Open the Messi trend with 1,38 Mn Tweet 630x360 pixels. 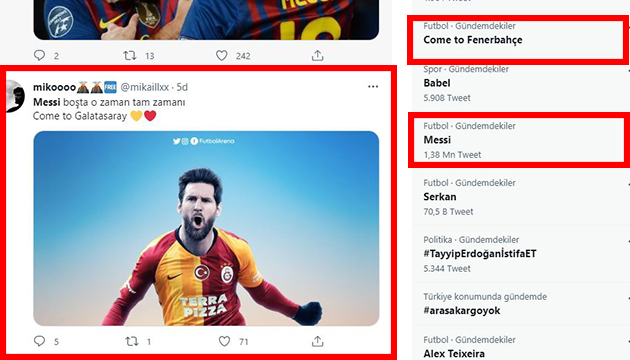pyautogui.click(x=518, y=140)
